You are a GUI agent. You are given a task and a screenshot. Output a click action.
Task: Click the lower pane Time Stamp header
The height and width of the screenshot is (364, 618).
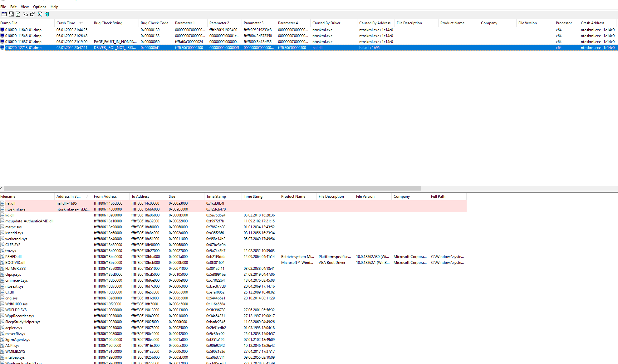(216, 197)
